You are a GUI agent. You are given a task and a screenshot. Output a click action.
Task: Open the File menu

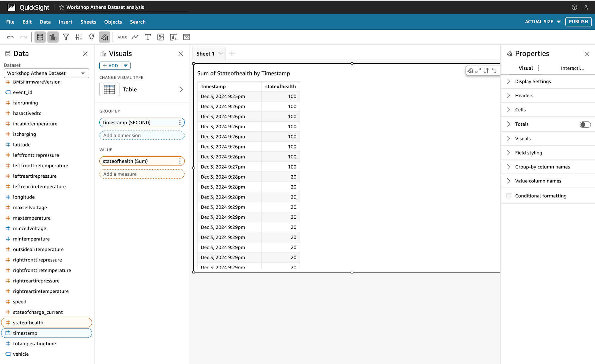pos(10,22)
